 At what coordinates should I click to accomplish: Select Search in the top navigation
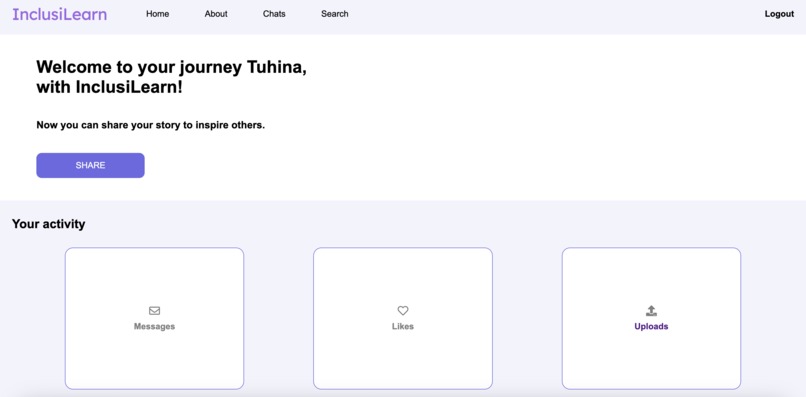335,14
